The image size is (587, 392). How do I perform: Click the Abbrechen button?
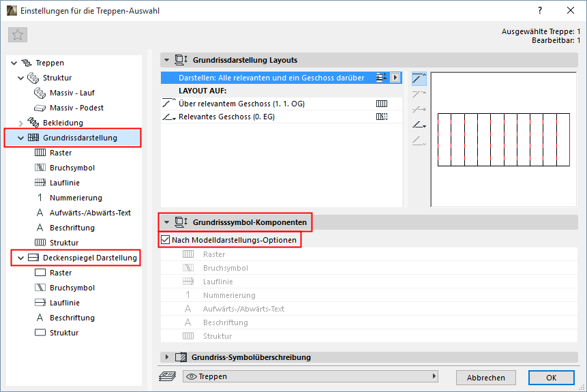pyautogui.click(x=486, y=378)
